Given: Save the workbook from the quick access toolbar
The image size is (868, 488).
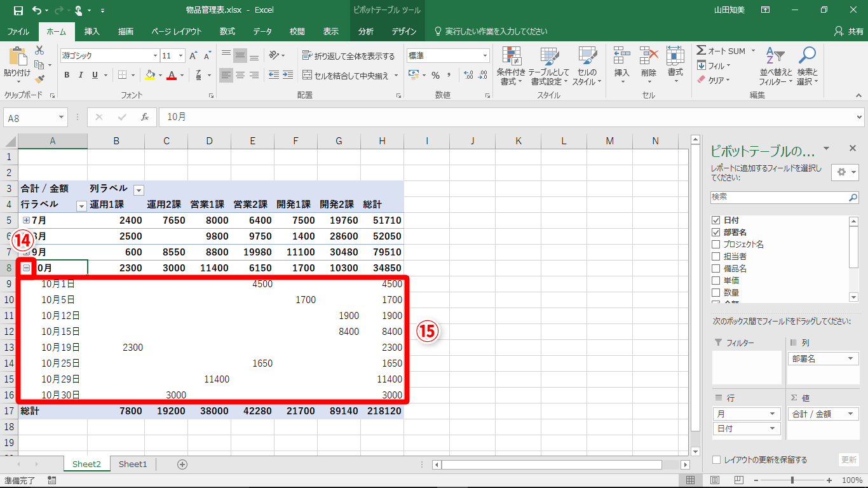Looking at the screenshot, I should 18,10.
